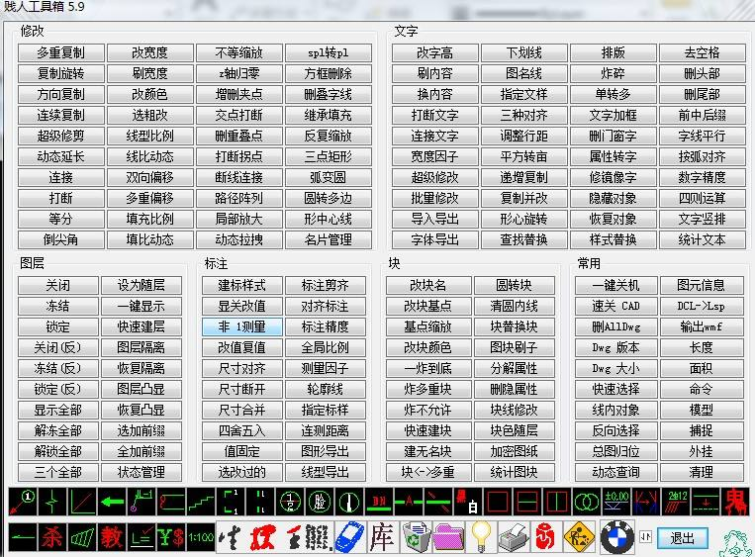Click the Dwg 版本 button
The image size is (756, 557).
[616, 347]
